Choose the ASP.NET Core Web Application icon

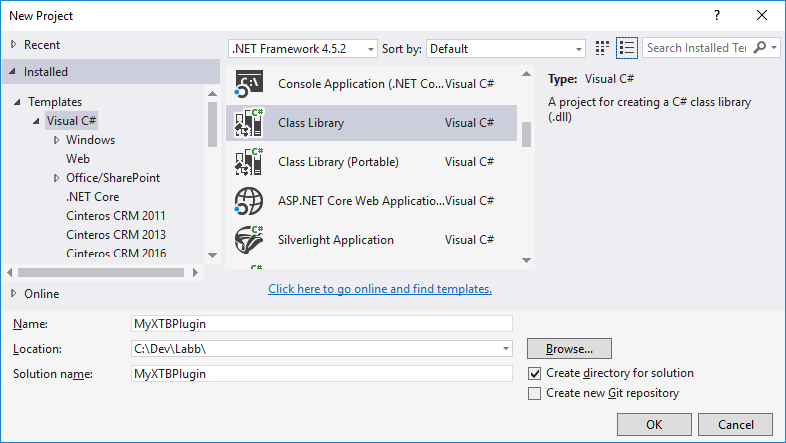(249, 201)
